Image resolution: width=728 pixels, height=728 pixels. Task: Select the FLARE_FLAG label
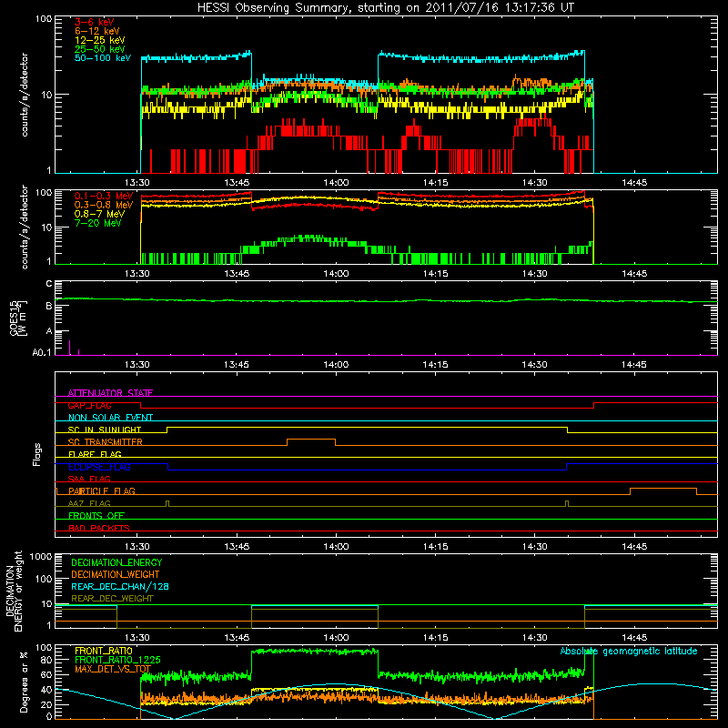95,454
